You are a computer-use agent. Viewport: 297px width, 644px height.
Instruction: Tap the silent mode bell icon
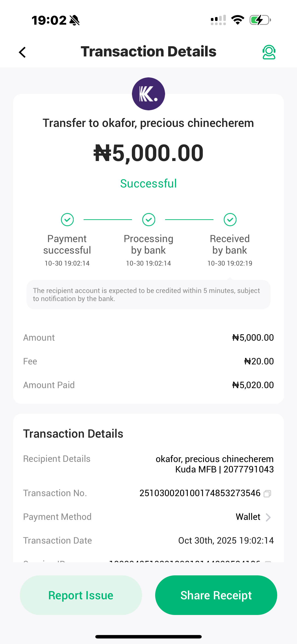75,20
